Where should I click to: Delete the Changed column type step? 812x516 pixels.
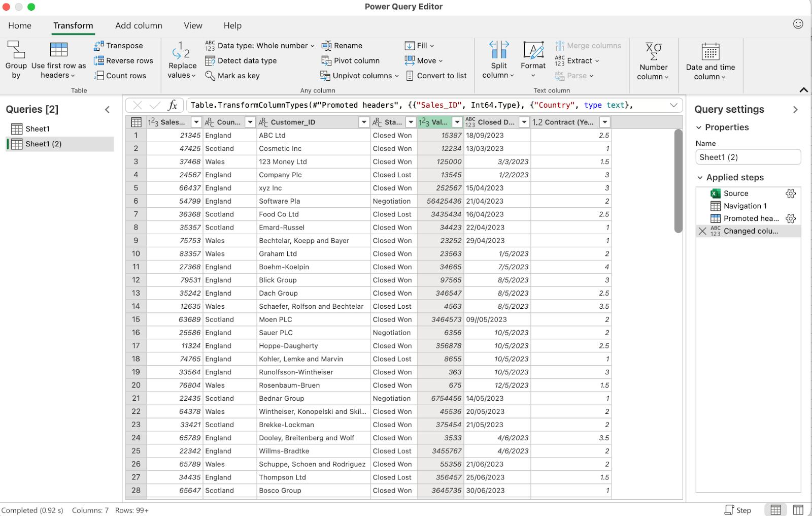coord(702,231)
